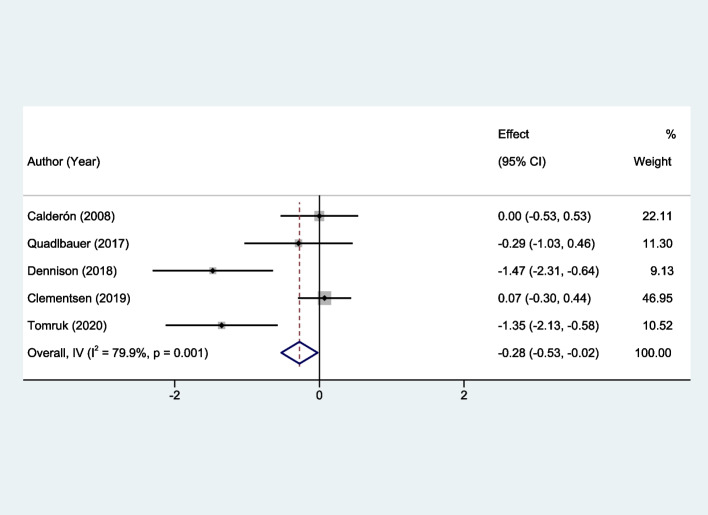This screenshot has width=708, height=515.
Task: Click the overall effect -0.28 (-0.53, -0.02) value
Action: [549, 351]
